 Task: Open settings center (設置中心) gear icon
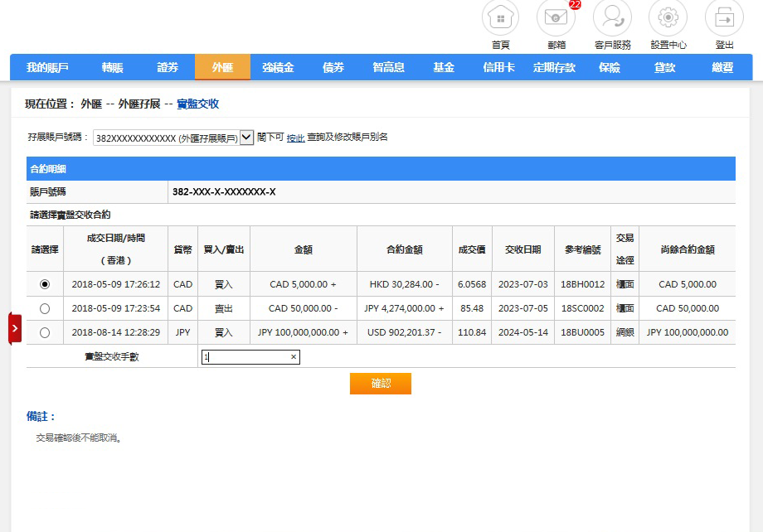coord(668,17)
